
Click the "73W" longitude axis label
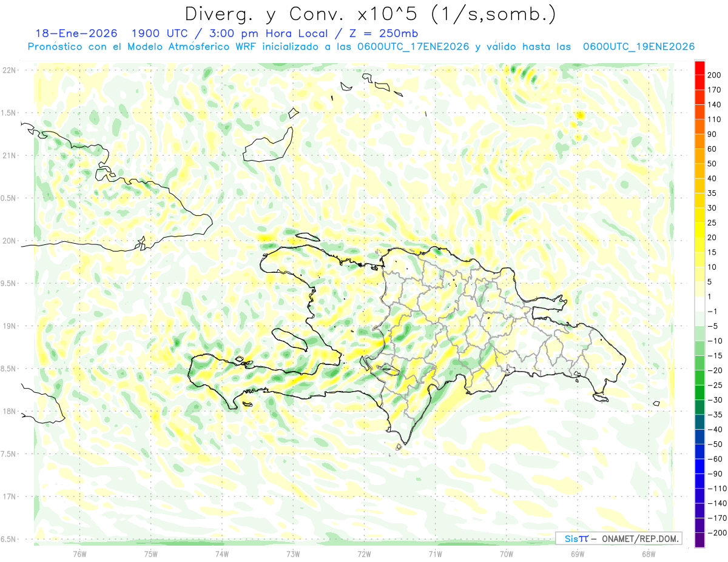(293, 553)
